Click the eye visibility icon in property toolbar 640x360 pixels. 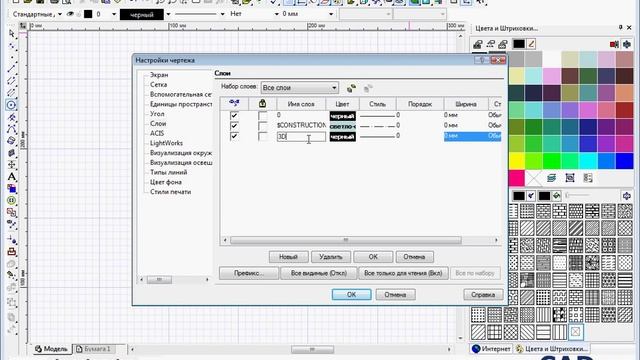point(70,14)
